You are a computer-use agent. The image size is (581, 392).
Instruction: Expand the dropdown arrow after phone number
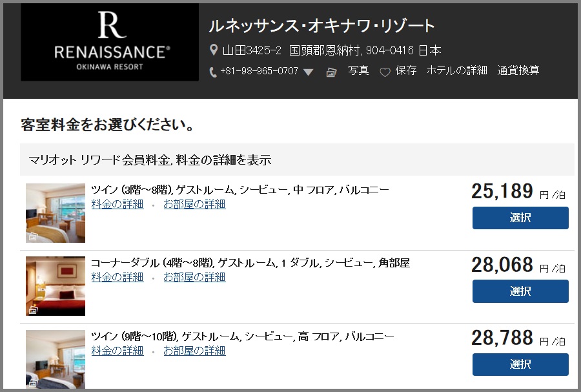click(x=308, y=72)
